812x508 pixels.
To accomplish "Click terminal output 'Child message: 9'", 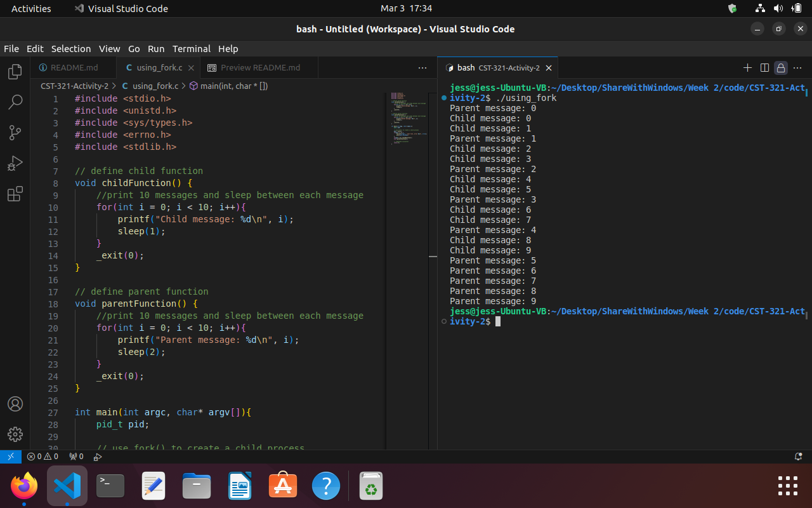I will point(490,250).
